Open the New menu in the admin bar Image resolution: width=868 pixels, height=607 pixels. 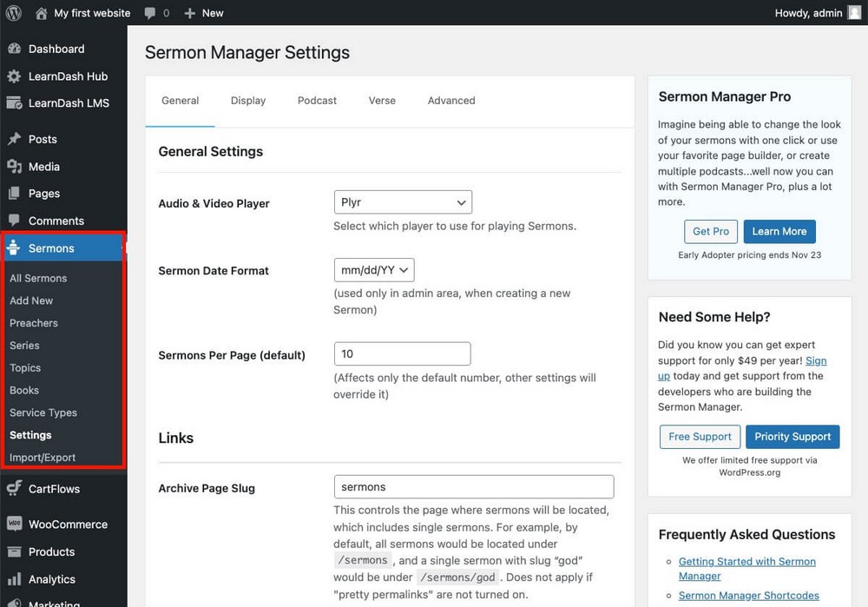[204, 13]
